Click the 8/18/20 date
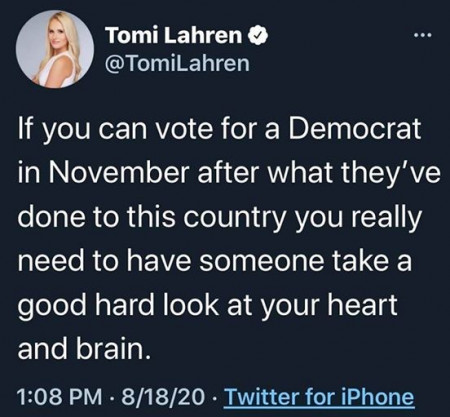Image resolution: width=450 pixels, height=417 pixels. click(x=163, y=397)
